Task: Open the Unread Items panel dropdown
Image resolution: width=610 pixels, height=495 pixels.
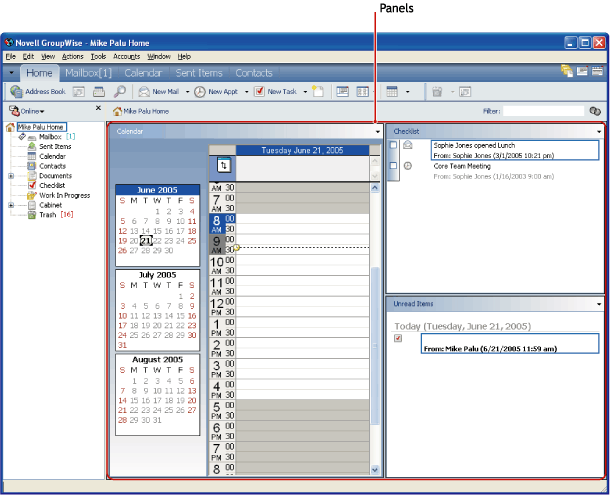Action: (599, 304)
